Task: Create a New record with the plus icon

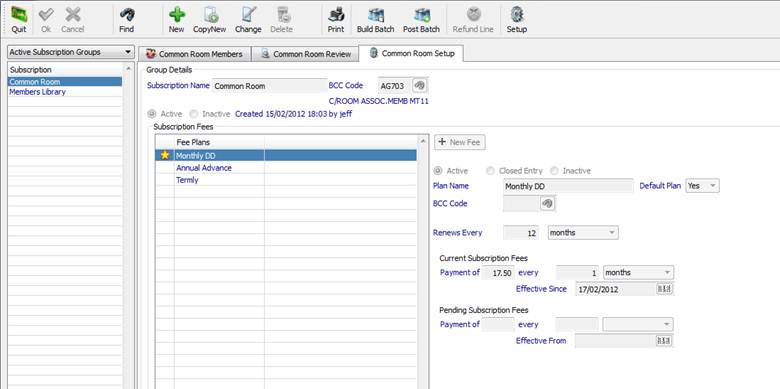Action: 177,15
